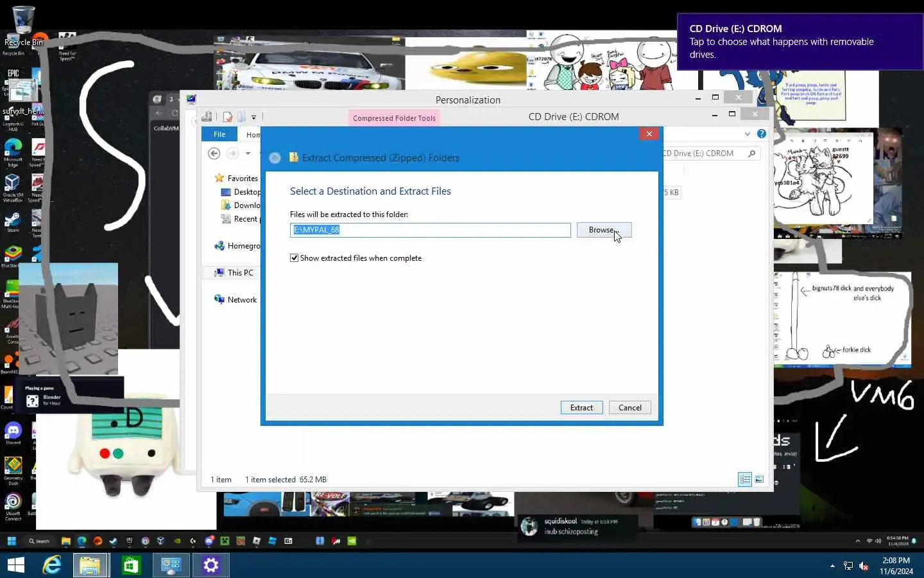Open the Windows Start button

pyautogui.click(x=16, y=565)
